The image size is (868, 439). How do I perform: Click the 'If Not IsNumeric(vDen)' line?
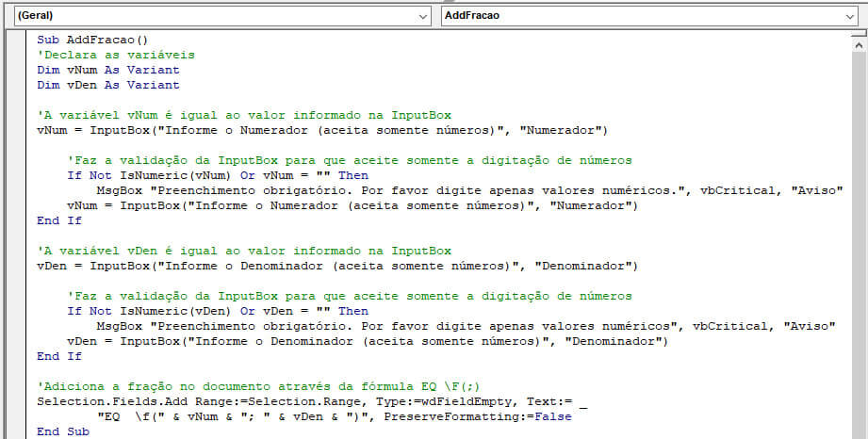click(x=218, y=311)
